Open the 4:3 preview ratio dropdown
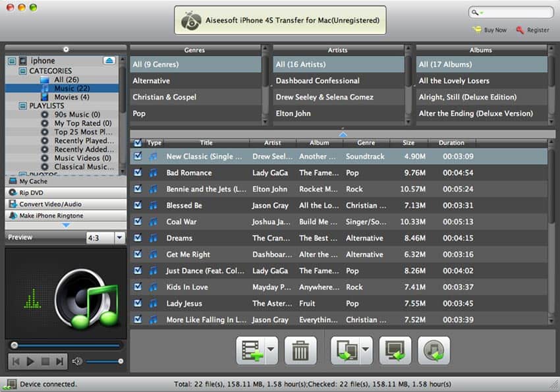The width and height of the screenshot is (560, 392). coord(119,237)
